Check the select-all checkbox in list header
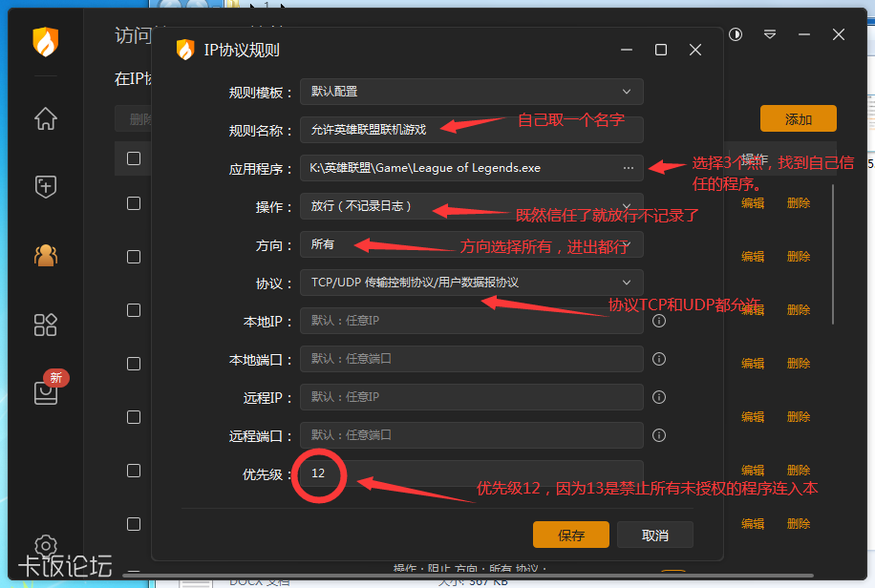 (x=132, y=157)
